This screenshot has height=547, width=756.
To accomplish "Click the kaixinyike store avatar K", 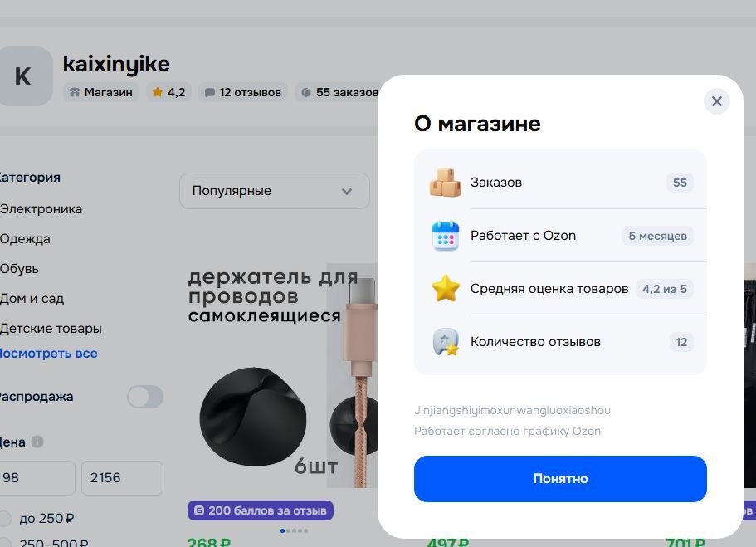I will [24, 76].
